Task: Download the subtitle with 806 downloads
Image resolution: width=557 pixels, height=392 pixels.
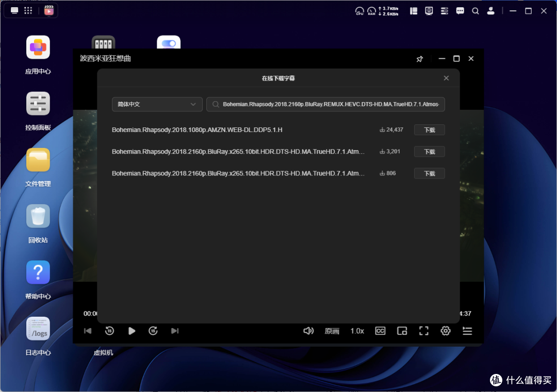Action: click(430, 173)
